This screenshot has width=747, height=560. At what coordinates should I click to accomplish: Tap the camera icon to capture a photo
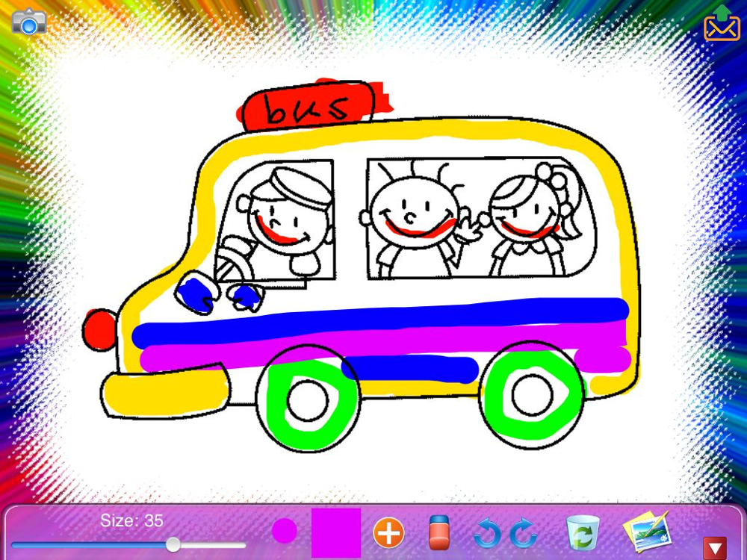(28, 22)
